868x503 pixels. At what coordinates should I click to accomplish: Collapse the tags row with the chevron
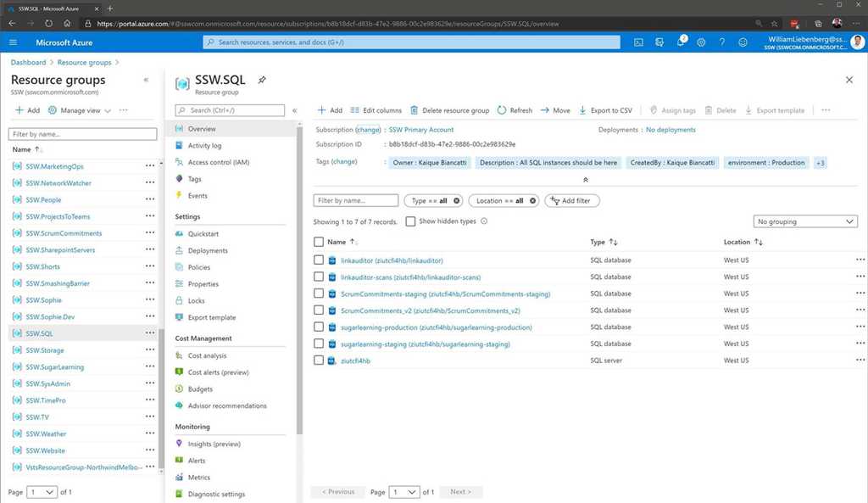[586, 179]
